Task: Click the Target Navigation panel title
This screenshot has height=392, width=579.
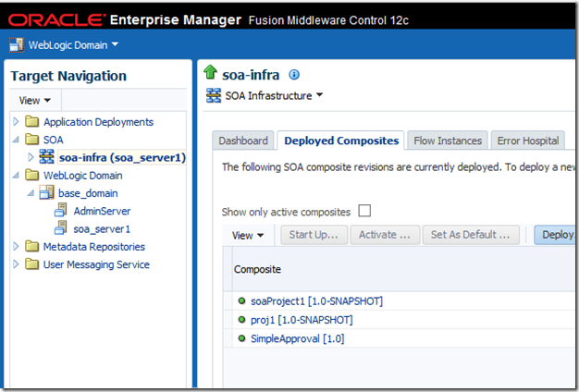Action: [x=68, y=76]
